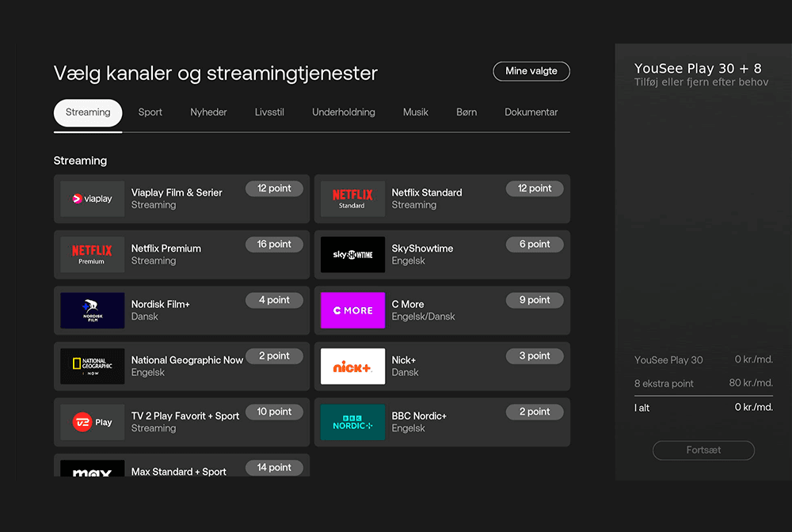Select the Max Standard + Sport card
This screenshot has height=532, width=792.
coord(181,466)
